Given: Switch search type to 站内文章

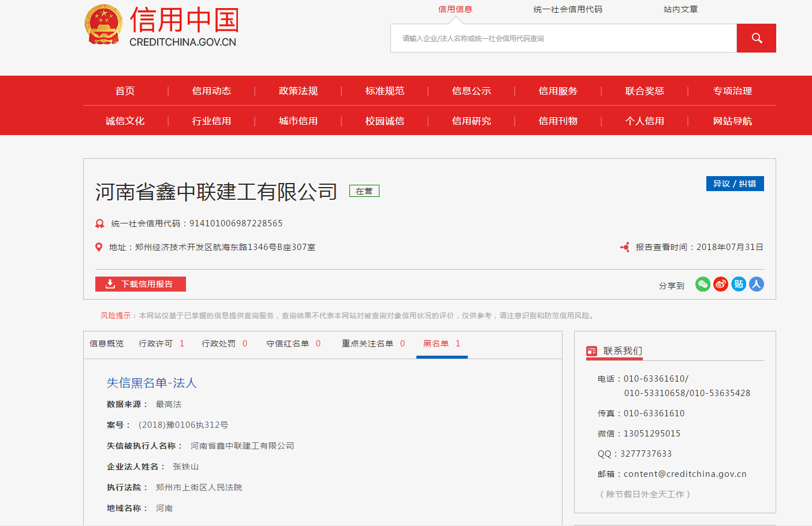Looking at the screenshot, I should pyautogui.click(x=680, y=9).
